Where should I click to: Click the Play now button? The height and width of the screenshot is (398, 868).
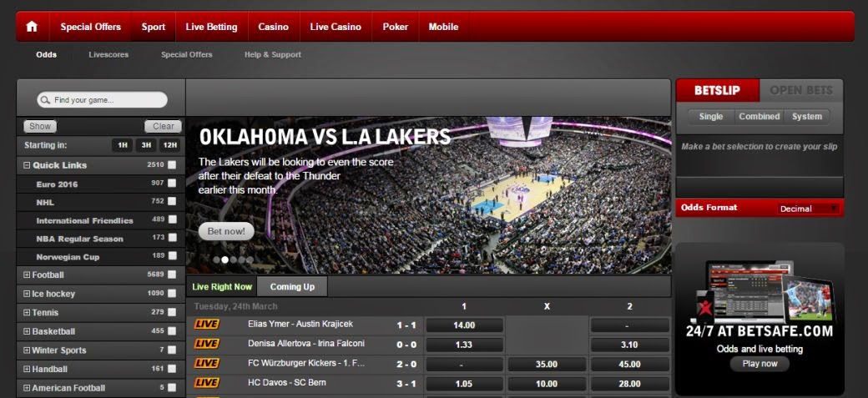tap(759, 364)
